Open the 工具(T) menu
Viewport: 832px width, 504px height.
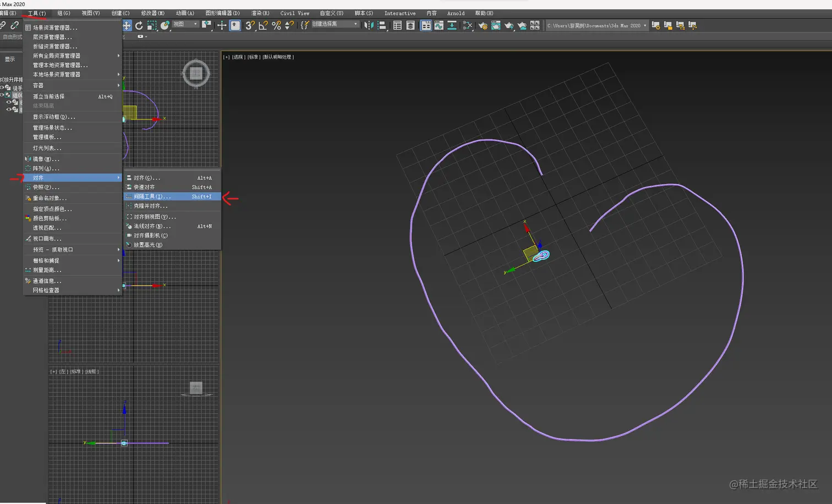(37, 13)
